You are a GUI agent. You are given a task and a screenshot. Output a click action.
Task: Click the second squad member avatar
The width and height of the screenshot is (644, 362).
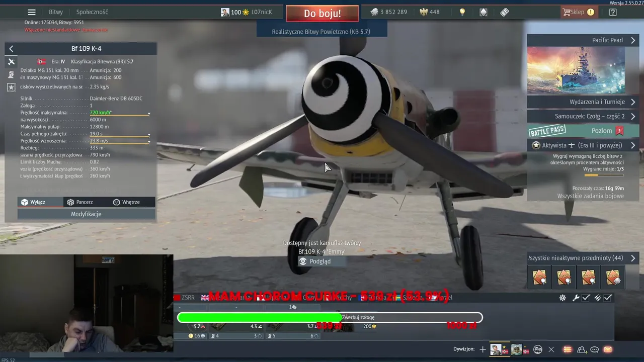click(x=517, y=349)
